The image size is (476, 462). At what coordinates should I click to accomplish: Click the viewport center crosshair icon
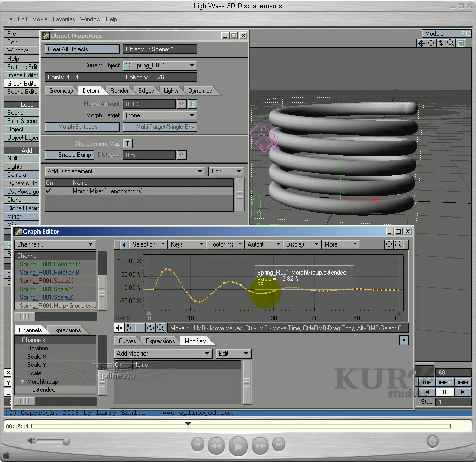point(421,44)
